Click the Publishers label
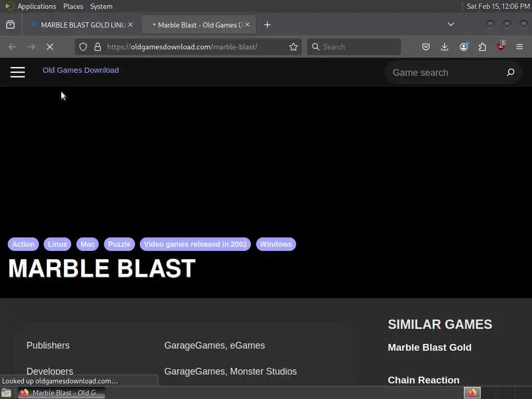Viewport: 532px width, 399px height. (x=48, y=345)
